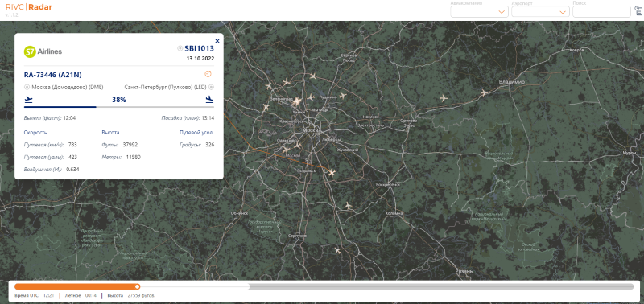Select the aircraft near Домодедово airport
Viewport: 644px width, 304px height.
[332, 173]
